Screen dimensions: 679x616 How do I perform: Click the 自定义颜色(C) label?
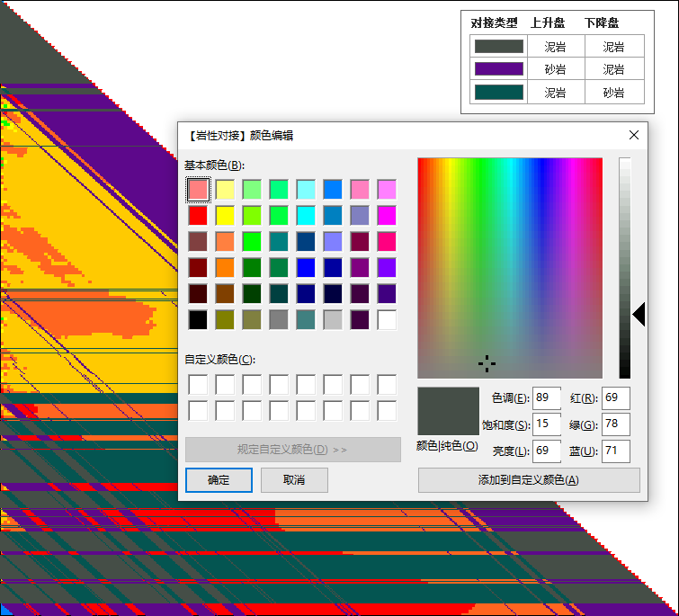(x=220, y=360)
